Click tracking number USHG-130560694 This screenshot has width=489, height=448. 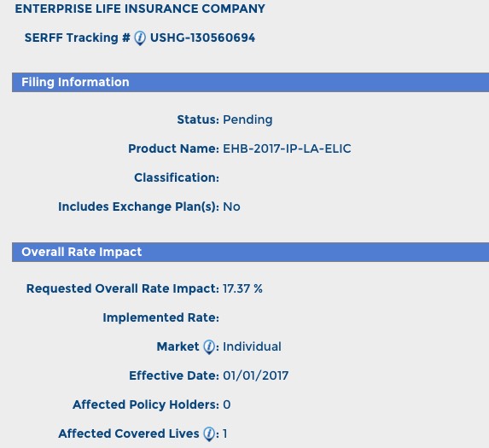pyautogui.click(x=203, y=38)
